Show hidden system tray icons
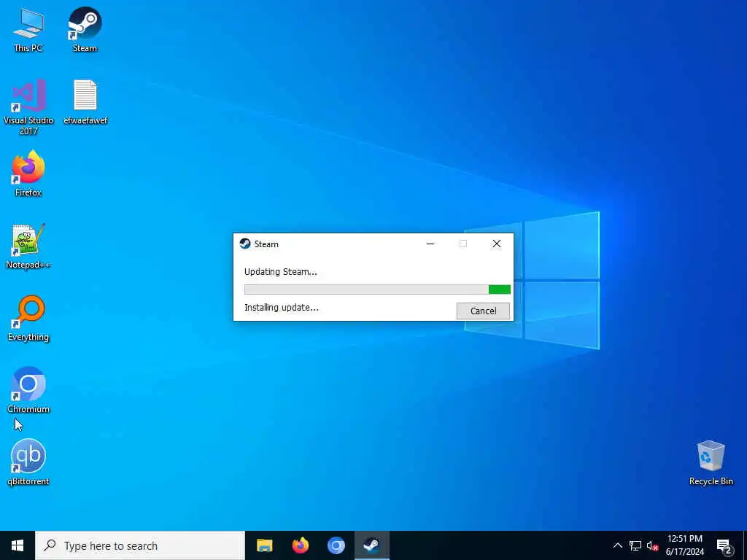The image size is (747, 560). pos(617,545)
